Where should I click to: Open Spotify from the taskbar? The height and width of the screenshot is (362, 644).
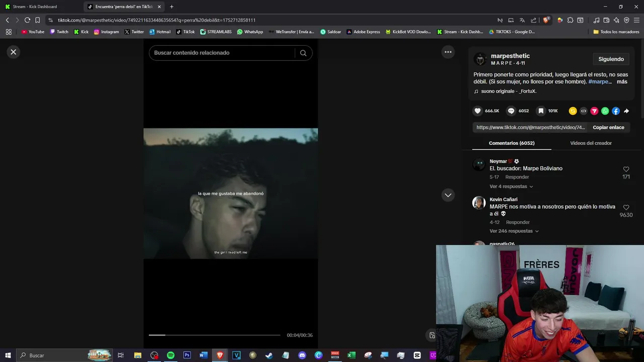[x=171, y=355]
